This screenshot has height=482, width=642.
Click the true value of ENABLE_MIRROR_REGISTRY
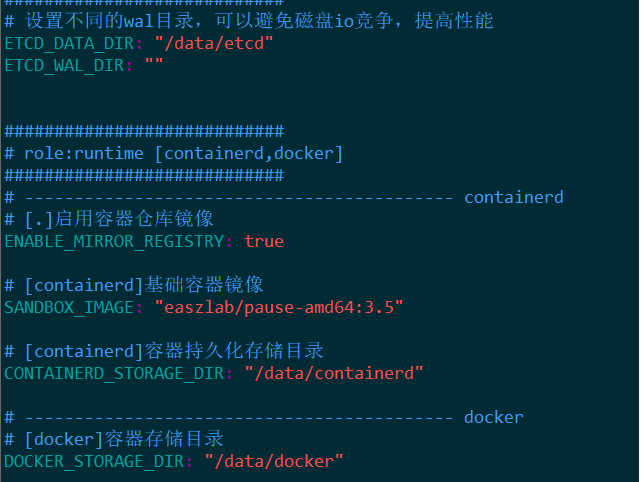pyautogui.click(x=264, y=241)
